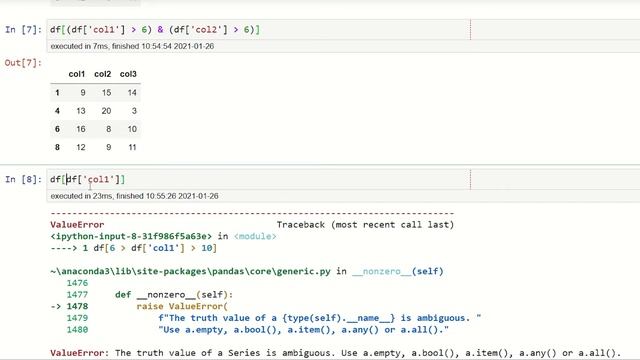Select the 'In [8]:' prompt label

point(23,179)
